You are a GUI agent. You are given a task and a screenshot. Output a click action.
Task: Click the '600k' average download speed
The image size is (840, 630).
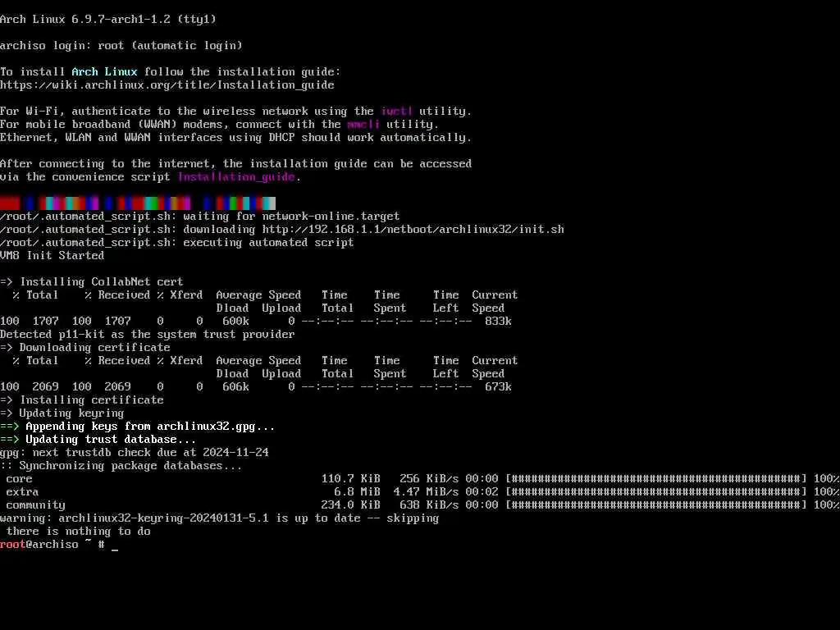click(x=235, y=321)
